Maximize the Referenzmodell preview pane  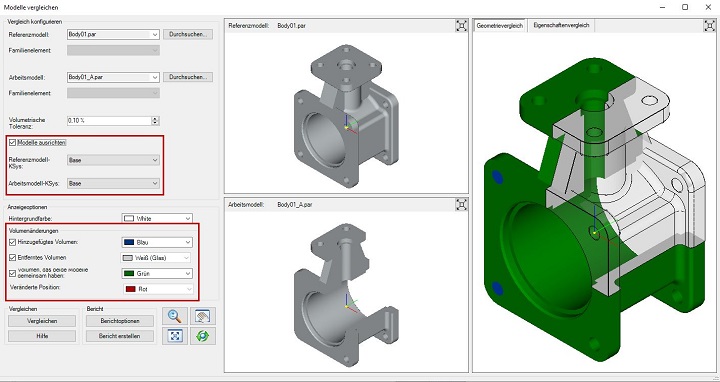coord(461,26)
